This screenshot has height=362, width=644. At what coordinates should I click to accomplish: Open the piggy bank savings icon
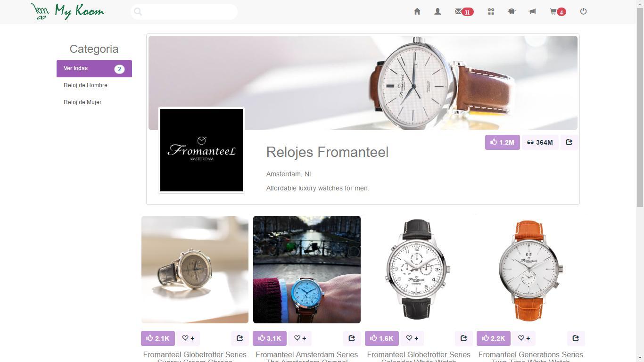[512, 11]
